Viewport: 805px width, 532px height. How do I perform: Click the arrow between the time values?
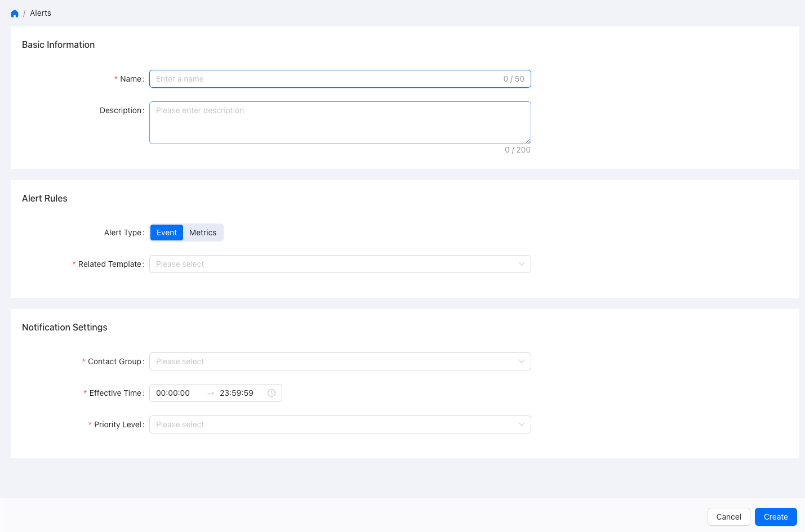pos(211,394)
